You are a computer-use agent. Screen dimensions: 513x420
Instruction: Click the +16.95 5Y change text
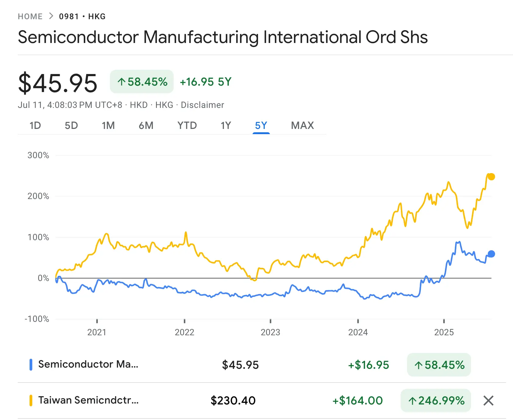click(206, 82)
